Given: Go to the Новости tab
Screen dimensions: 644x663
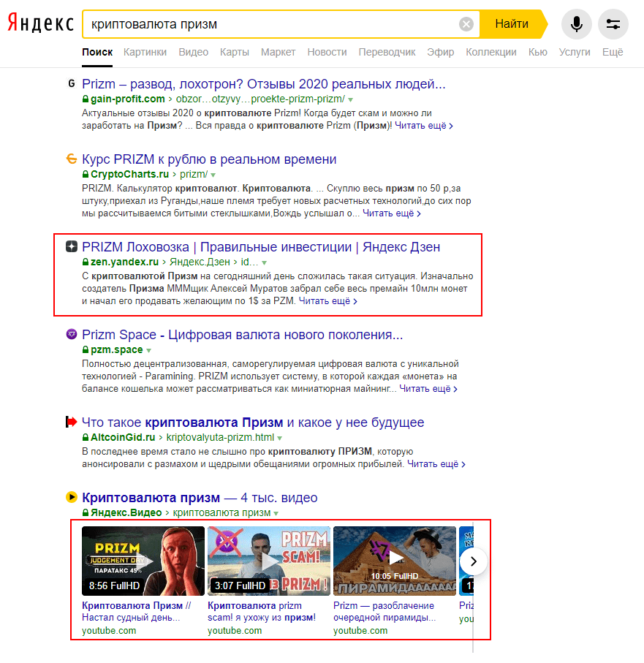Looking at the screenshot, I should [x=327, y=52].
